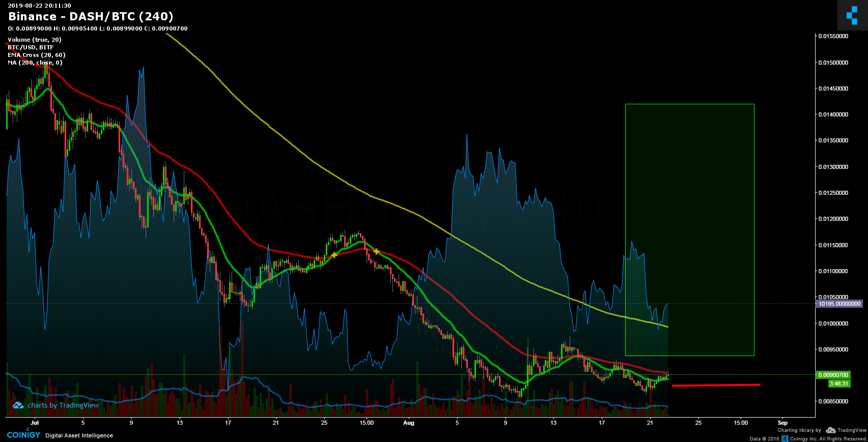
Task: Click the Sep label on time axis
Action: (782, 423)
